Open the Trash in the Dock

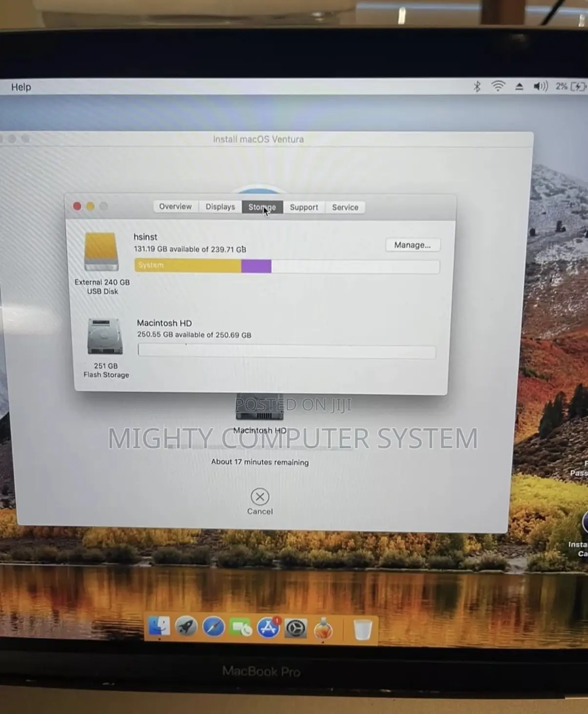coord(362,630)
